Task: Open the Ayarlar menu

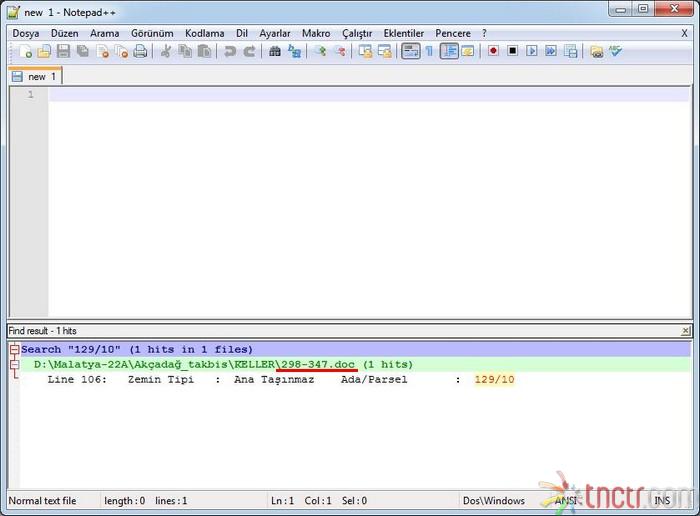Action: (x=275, y=33)
